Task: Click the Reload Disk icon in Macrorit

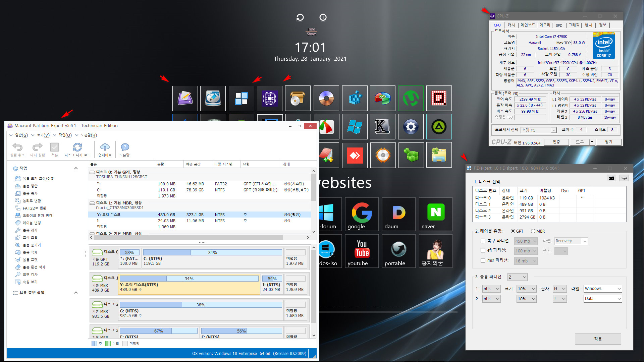Action: pos(77,147)
